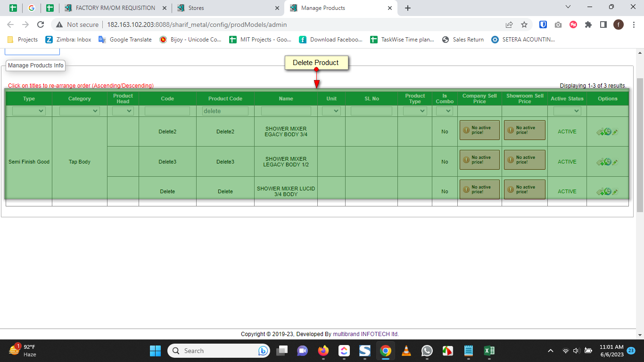Click the Company Sell Price warning for Delete2
This screenshot has width=644, height=362.
[479, 130]
